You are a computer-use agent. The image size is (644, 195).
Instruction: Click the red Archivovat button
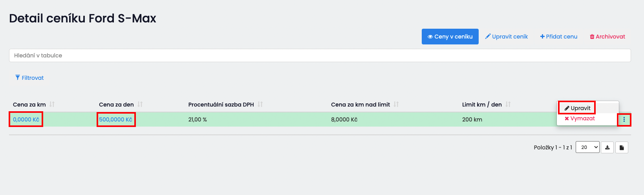(x=607, y=37)
